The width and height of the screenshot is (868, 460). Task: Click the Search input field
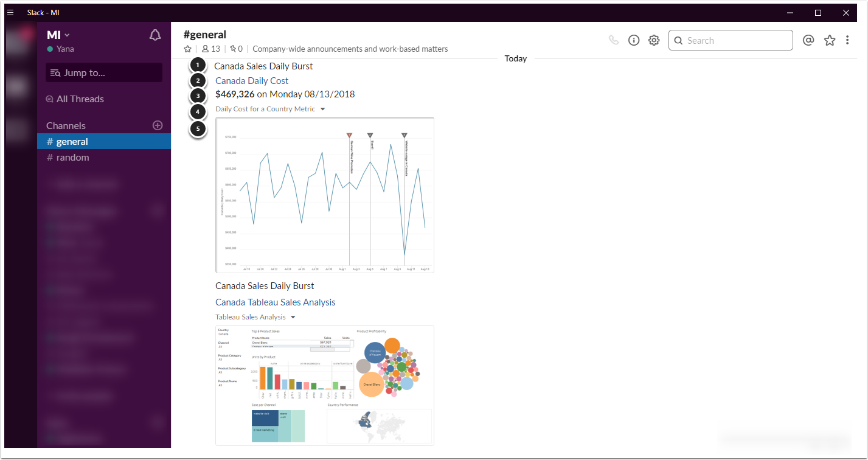[736, 41]
